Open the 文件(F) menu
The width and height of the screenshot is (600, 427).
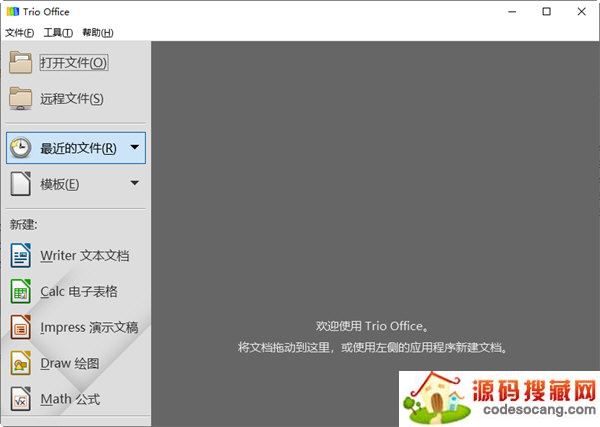[20, 33]
